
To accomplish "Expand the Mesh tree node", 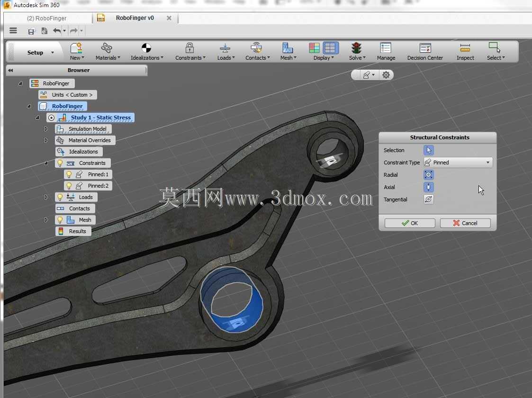I will [46, 220].
